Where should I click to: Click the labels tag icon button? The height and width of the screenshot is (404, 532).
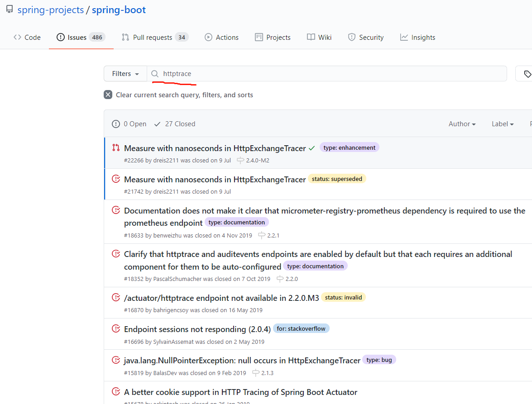pos(527,74)
